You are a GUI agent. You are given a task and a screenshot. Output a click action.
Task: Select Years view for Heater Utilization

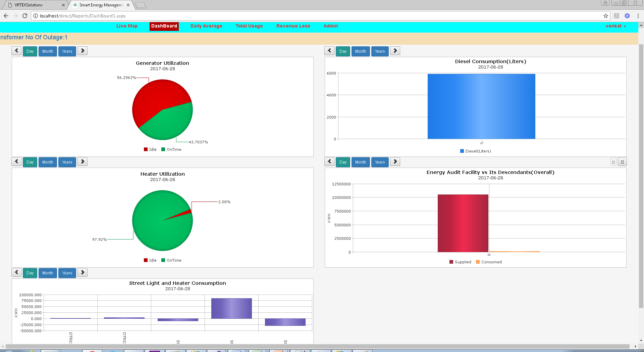[67, 162]
